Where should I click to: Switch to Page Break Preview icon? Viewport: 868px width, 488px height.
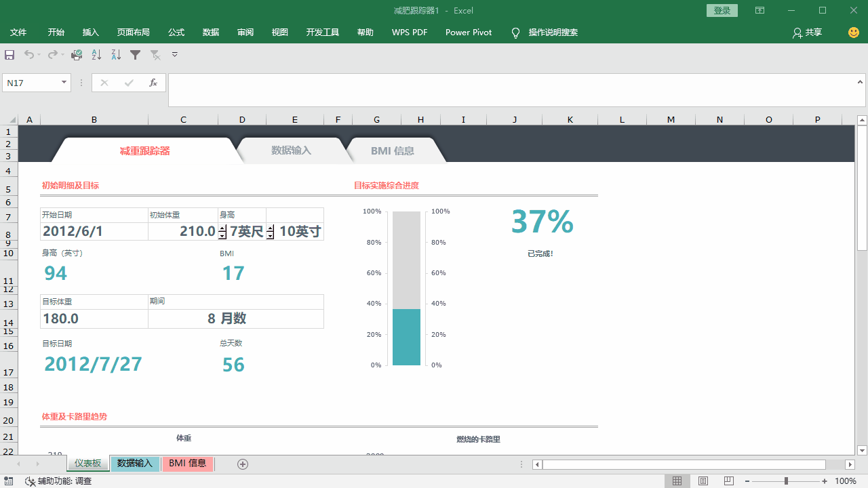729,481
